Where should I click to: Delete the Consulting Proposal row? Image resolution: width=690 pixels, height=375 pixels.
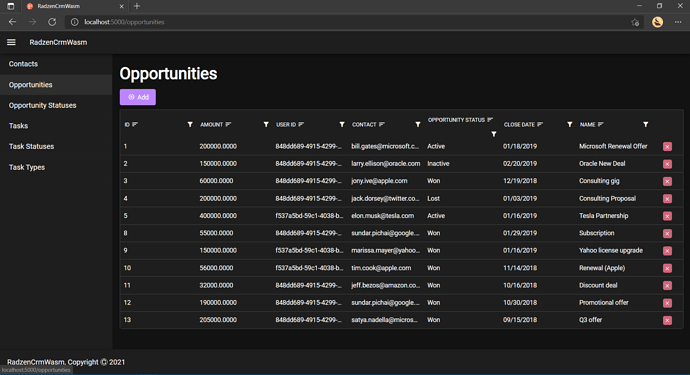[x=667, y=199]
